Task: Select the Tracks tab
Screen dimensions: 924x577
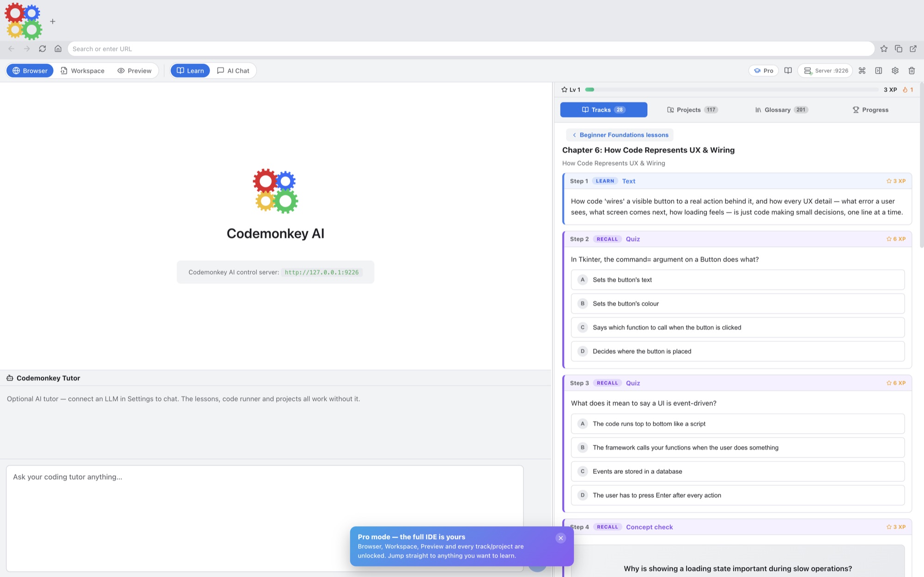Action: coord(604,110)
